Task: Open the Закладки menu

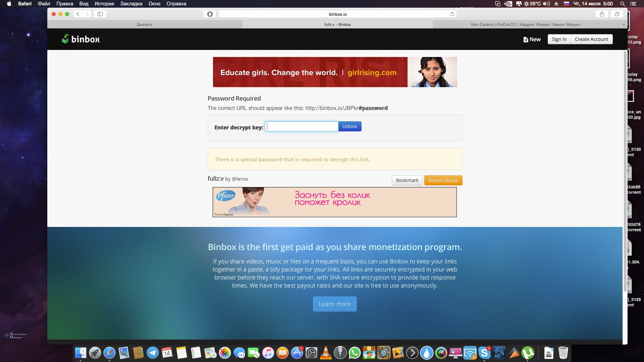Action: click(131, 4)
